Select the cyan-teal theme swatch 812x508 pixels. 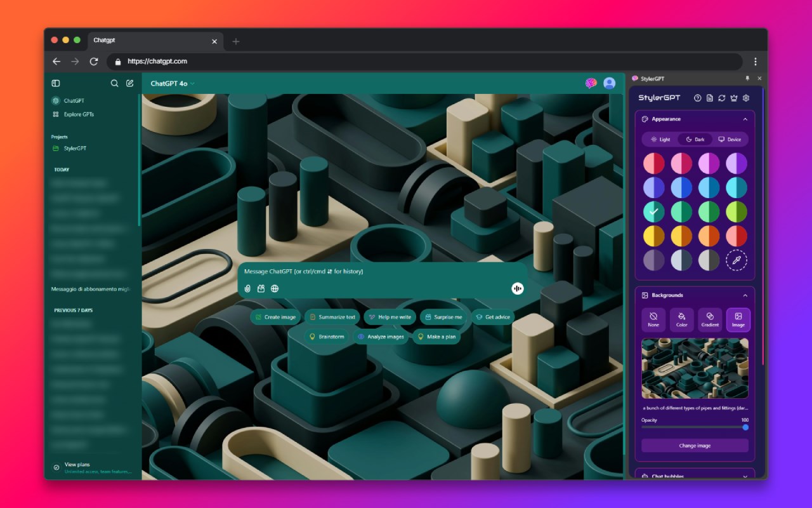(x=737, y=187)
